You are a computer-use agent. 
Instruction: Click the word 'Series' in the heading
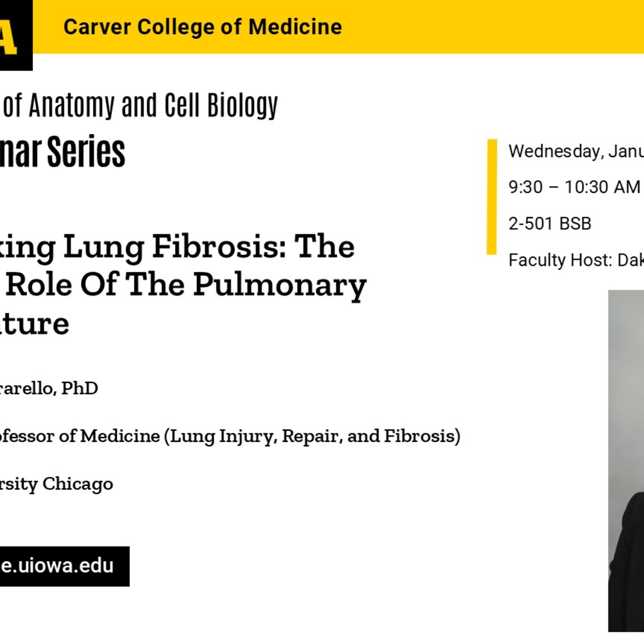(x=86, y=152)
